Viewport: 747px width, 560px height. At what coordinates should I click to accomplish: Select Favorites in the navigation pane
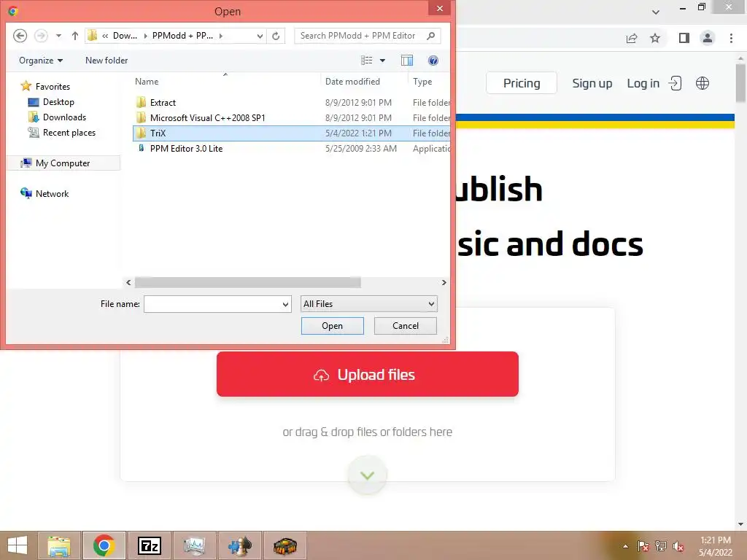click(53, 87)
